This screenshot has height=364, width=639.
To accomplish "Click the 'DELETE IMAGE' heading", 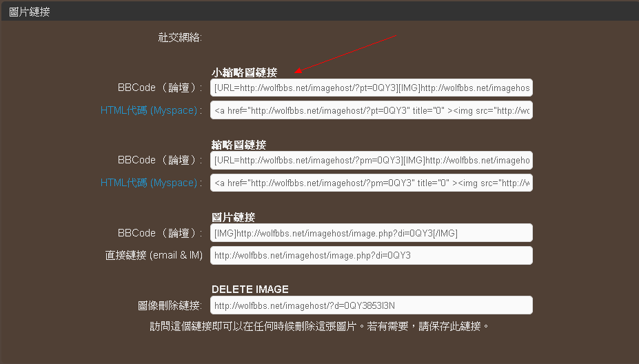I will (x=250, y=289).
